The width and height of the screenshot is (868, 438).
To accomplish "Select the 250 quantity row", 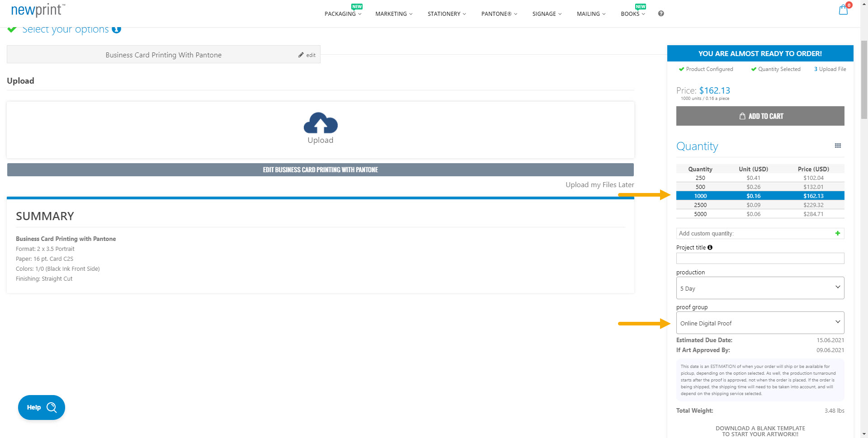I will point(760,178).
